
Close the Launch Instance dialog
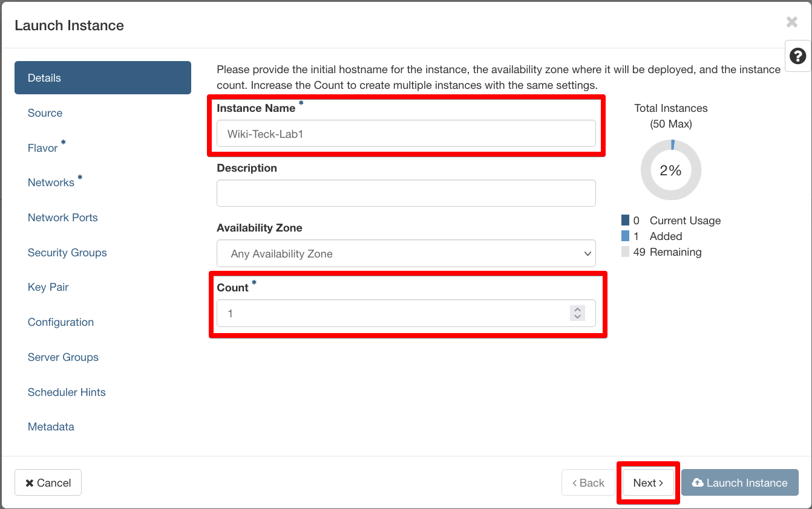(x=791, y=22)
